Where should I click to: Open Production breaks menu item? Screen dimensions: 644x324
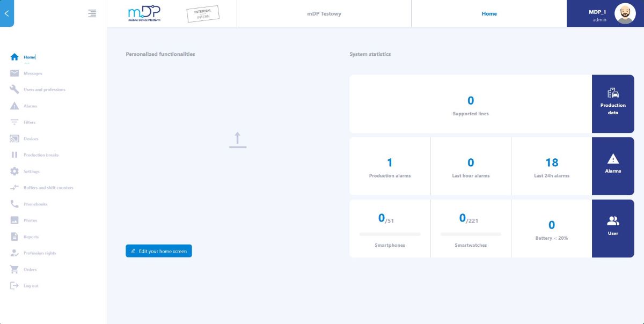(41, 155)
